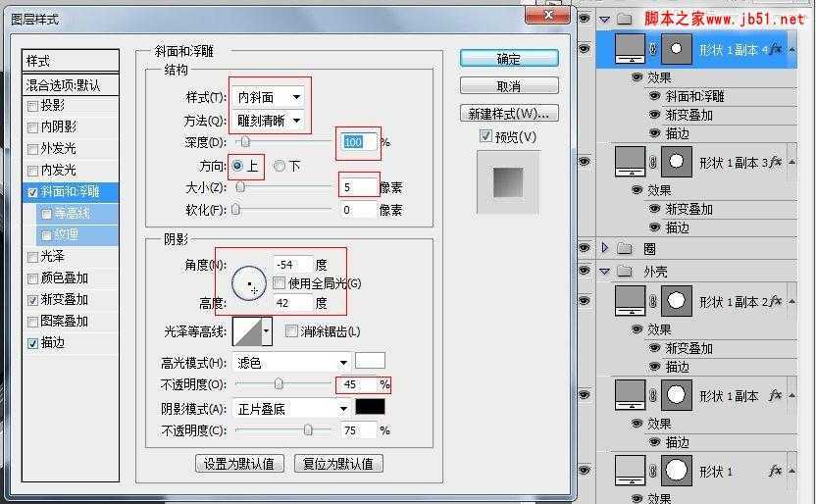Image resolution: width=816 pixels, height=504 pixels.
Task: Click fx icon on 形状 1副本 layer
Action: (775, 395)
